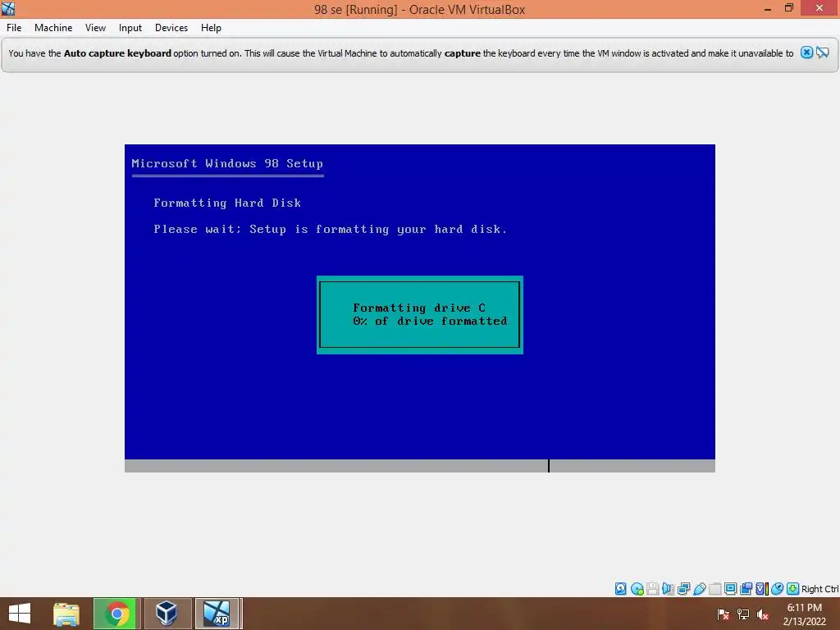
Task: Open the Windows Start button
Action: coord(20,614)
